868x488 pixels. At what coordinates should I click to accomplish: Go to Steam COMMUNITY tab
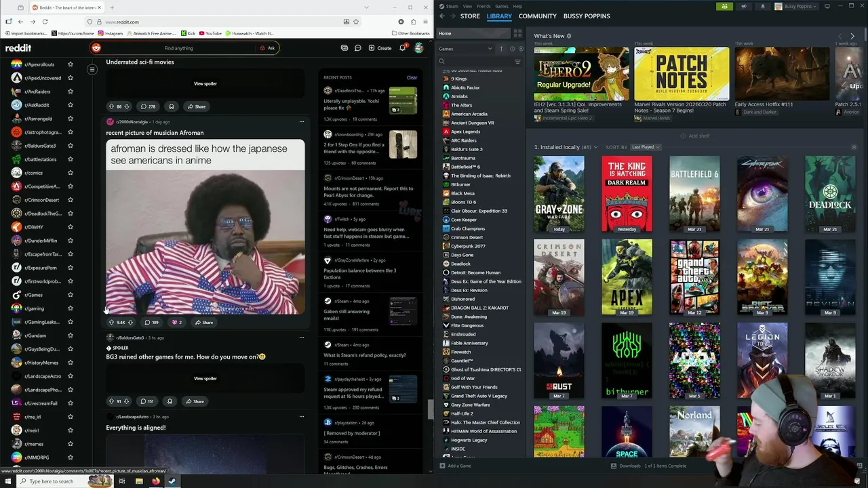537,16
